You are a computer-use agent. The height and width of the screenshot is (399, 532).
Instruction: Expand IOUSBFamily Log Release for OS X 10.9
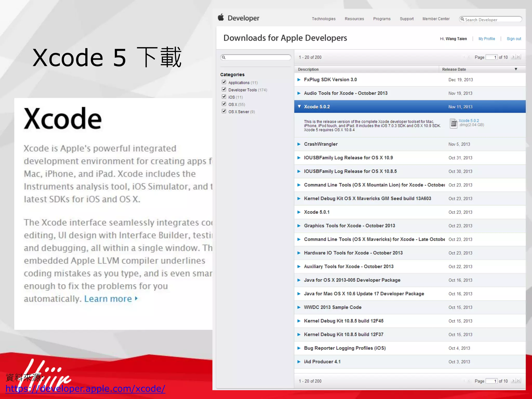click(x=299, y=158)
